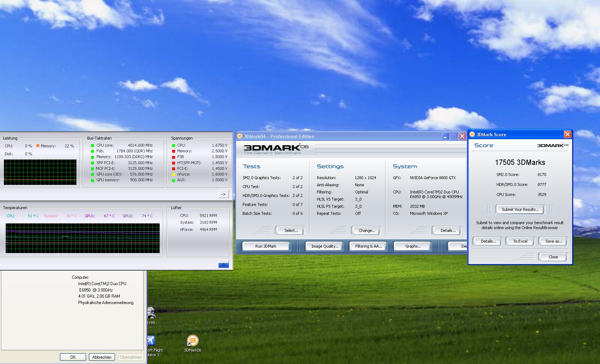This screenshot has height=364, width=600.
Task: Click the CPU temperature reading '51 °C'
Action: point(33,216)
